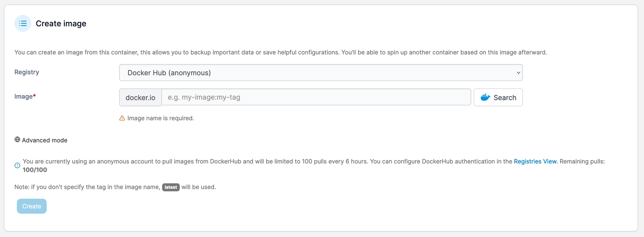Click the red required asterisk
Viewport: 644px width, 237px height.
tap(34, 96)
